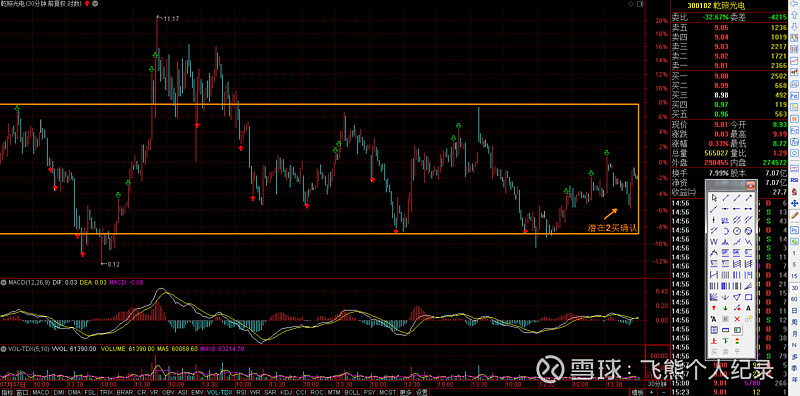Click the chart title 乾照光电(30分钟 前复权 对数)

point(42,3)
